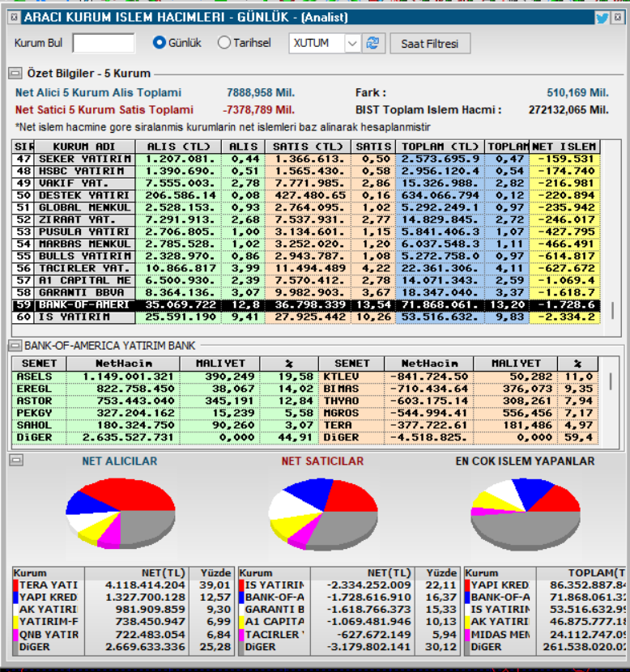Collapse the BANK-OF-AMERICA YATIRIM BANK section
This screenshot has height=672, width=630.
point(15,346)
